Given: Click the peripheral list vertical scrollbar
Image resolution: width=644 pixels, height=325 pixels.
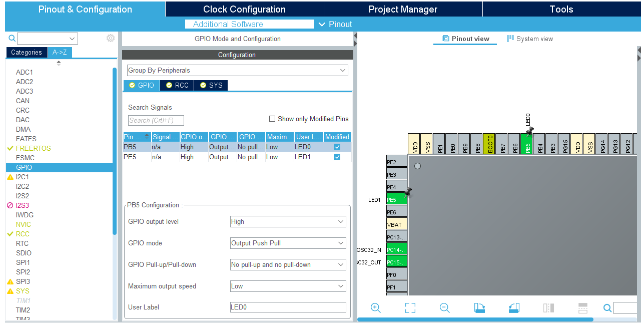Looking at the screenshot, I should tap(115, 150).
